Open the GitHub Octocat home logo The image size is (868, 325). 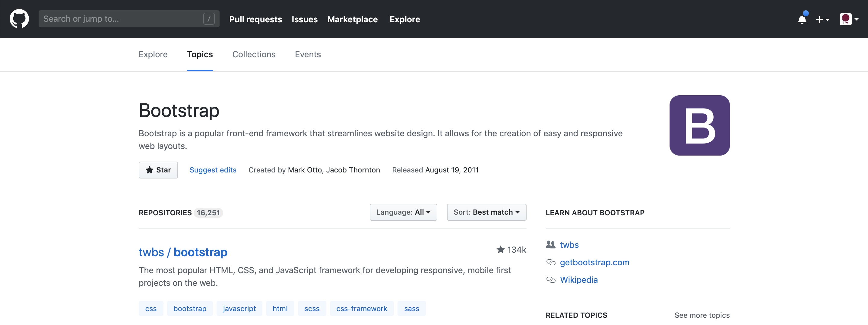19,19
